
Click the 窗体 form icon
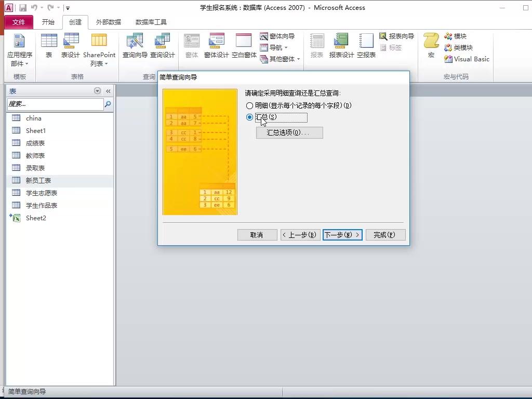click(x=192, y=46)
